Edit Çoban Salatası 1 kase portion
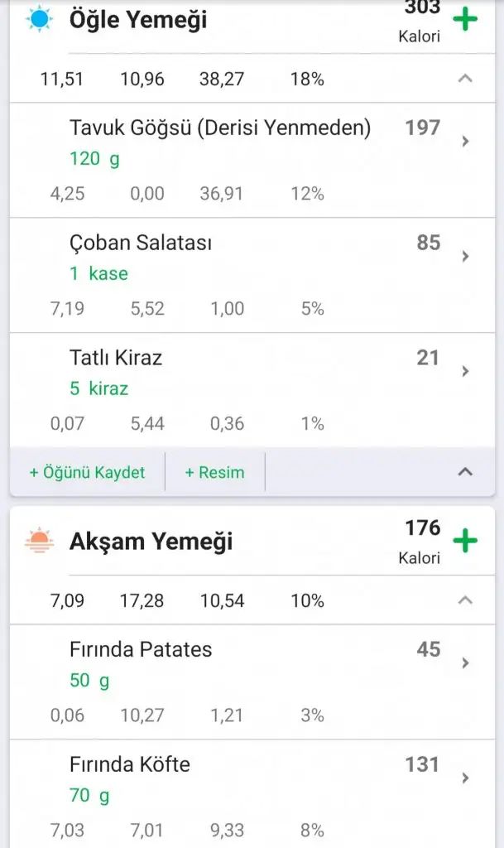Viewport: 504px width, 848px height. click(x=98, y=274)
